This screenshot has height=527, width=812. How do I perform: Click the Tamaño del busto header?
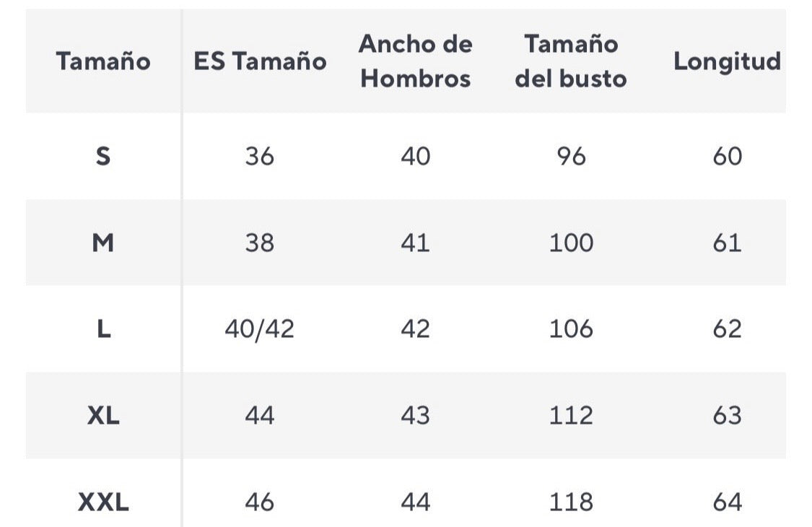coord(571,61)
